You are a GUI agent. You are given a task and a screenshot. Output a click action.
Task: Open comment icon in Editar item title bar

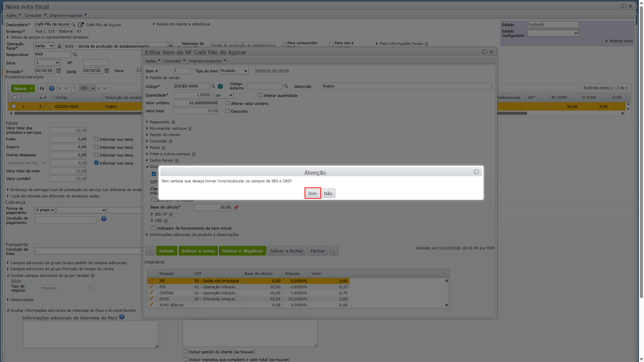point(484,52)
